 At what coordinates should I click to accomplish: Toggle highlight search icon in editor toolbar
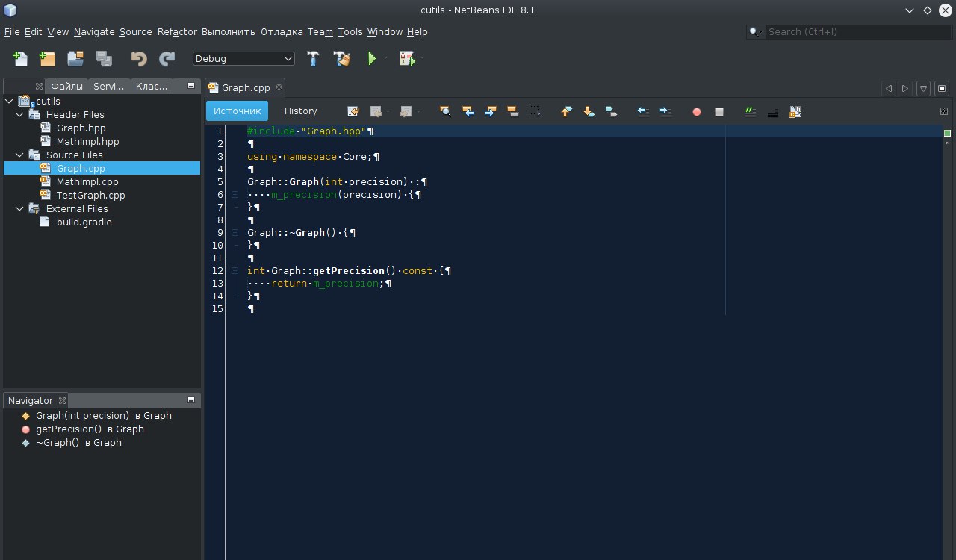(x=512, y=111)
